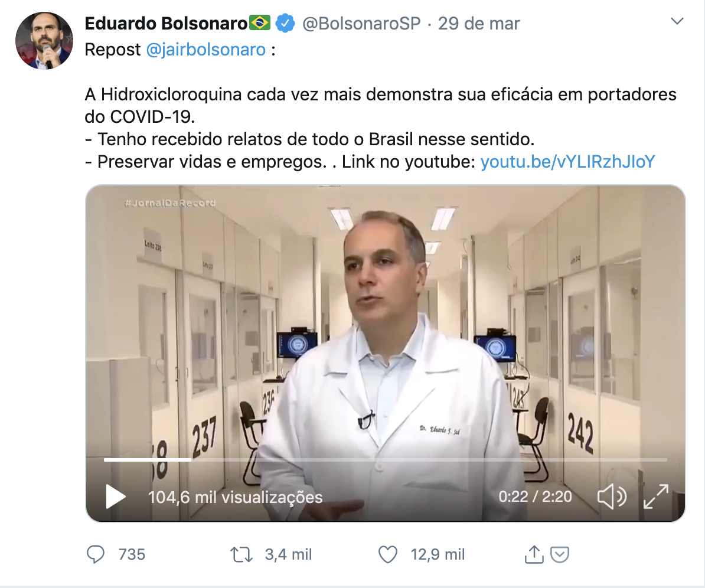Viewport: 705px width, 588px height.
Task: Open tweet permalink dated 29 de mar
Action: [479, 24]
